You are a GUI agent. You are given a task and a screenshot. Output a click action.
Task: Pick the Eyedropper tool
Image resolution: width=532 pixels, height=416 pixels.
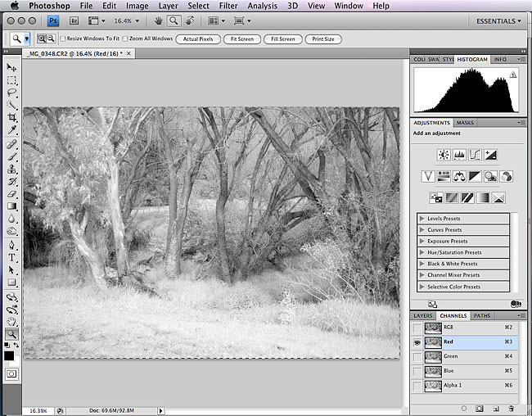[11, 130]
